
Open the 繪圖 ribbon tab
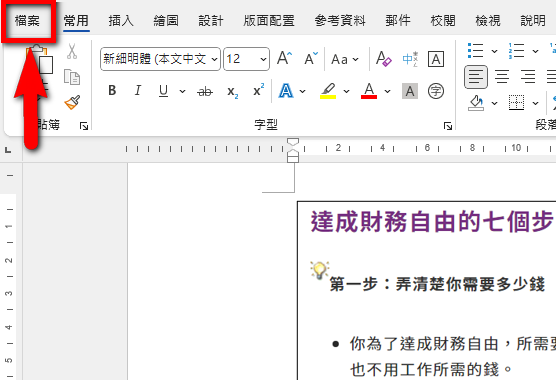[x=166, y=21]
